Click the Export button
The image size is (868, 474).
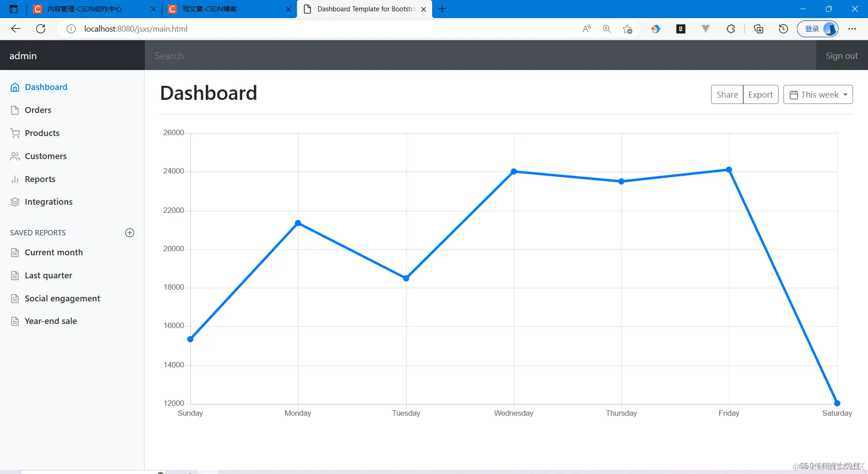[760, 94]
